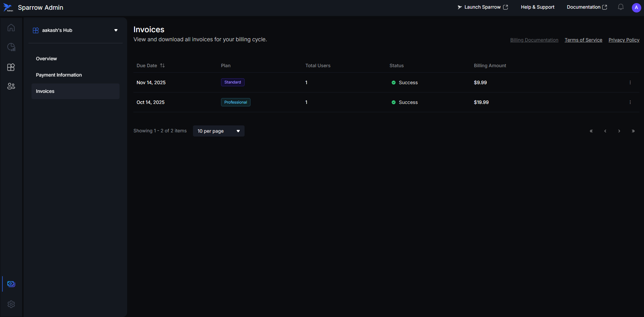Sort invoices by Due Date

coord(162,65)
